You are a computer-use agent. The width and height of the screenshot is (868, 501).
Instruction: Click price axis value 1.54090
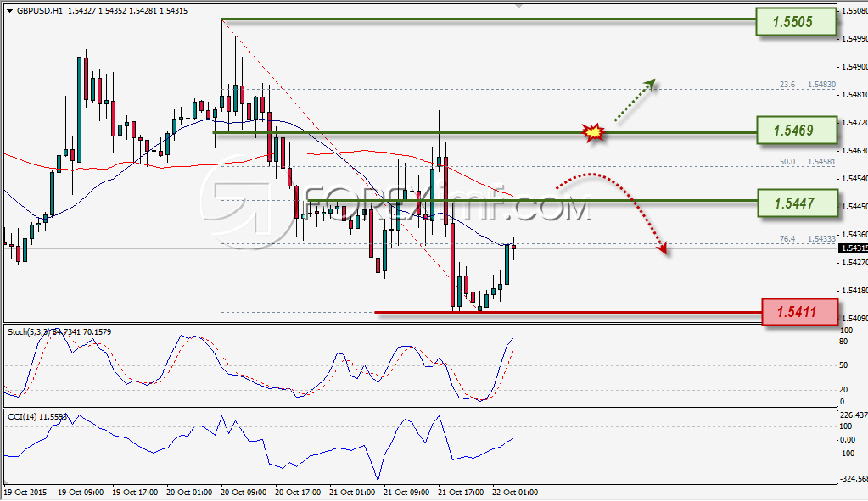[854, 318]
